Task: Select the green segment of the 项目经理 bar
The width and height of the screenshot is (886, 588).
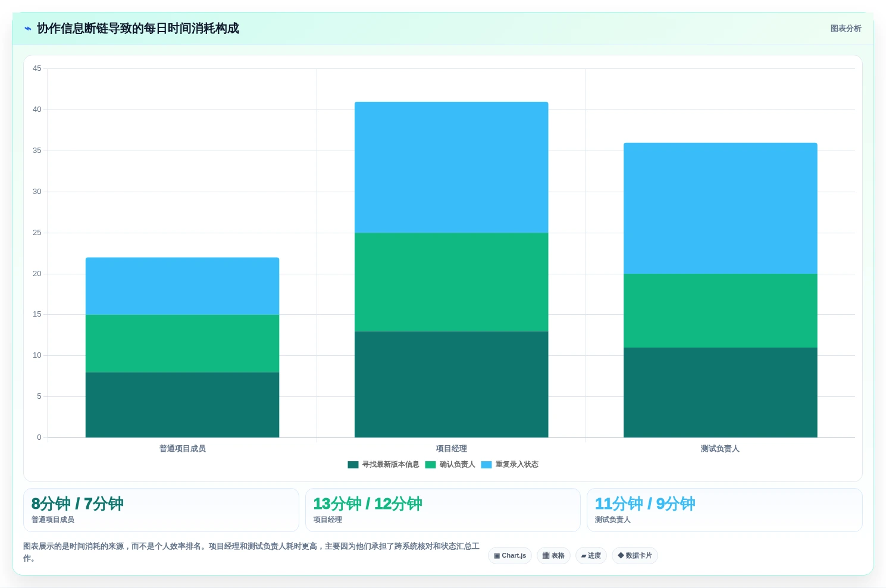Action: pyautogui.click(x=451, y=282)
